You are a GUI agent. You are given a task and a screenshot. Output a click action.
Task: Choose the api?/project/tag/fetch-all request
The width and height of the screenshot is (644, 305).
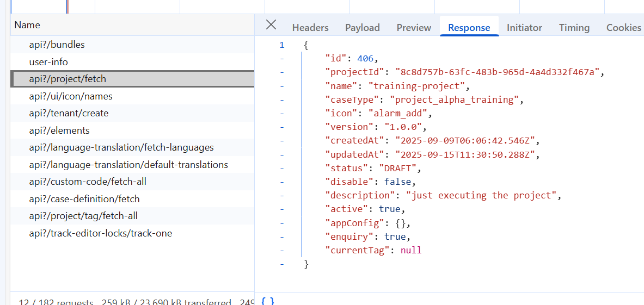pos(83,216)
